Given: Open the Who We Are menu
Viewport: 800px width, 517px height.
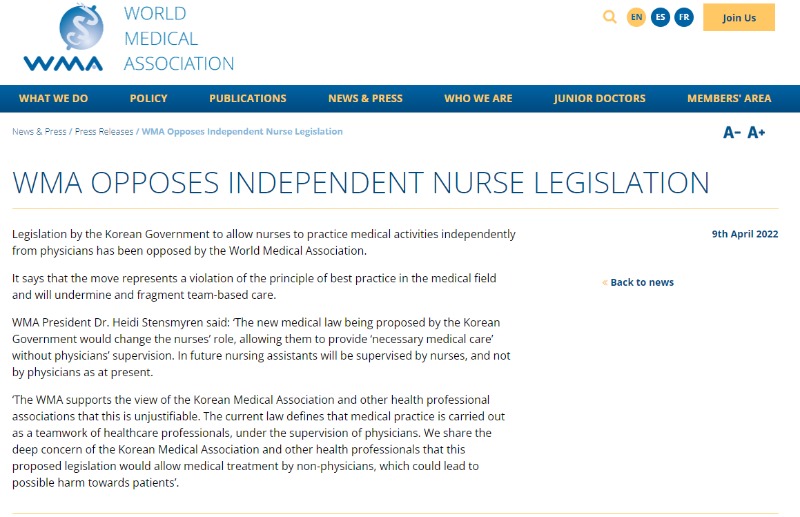Looking at the screenshot, I should (478, 99).
